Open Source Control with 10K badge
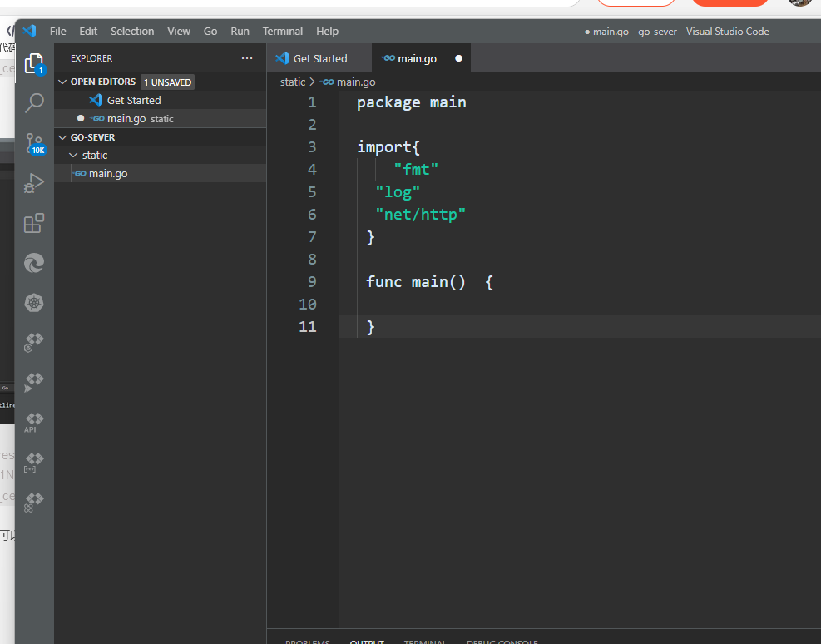This screenshot has height=644, width=821. pos(35,143)
